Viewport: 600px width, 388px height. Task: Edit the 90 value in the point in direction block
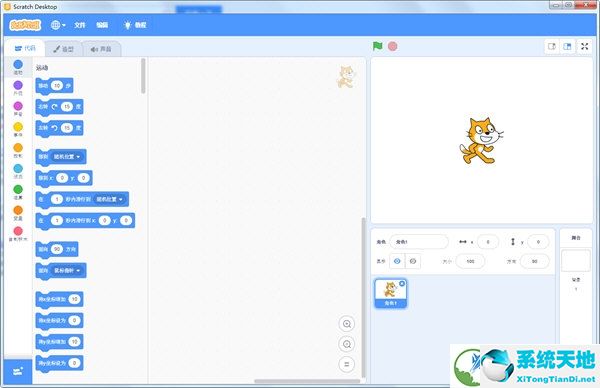[x=57, y=249]
